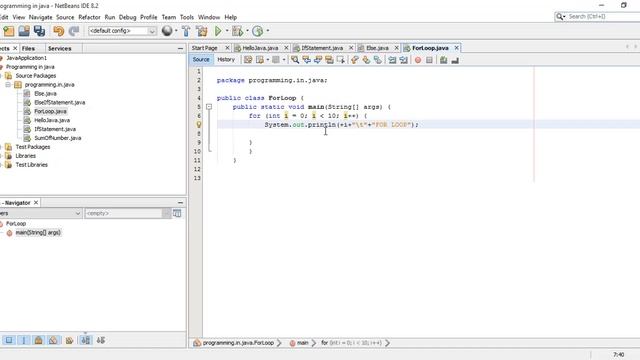Click the lightbulb hint on line 7
The height and width of the screenshot is (360, 640).
point(199,124)
